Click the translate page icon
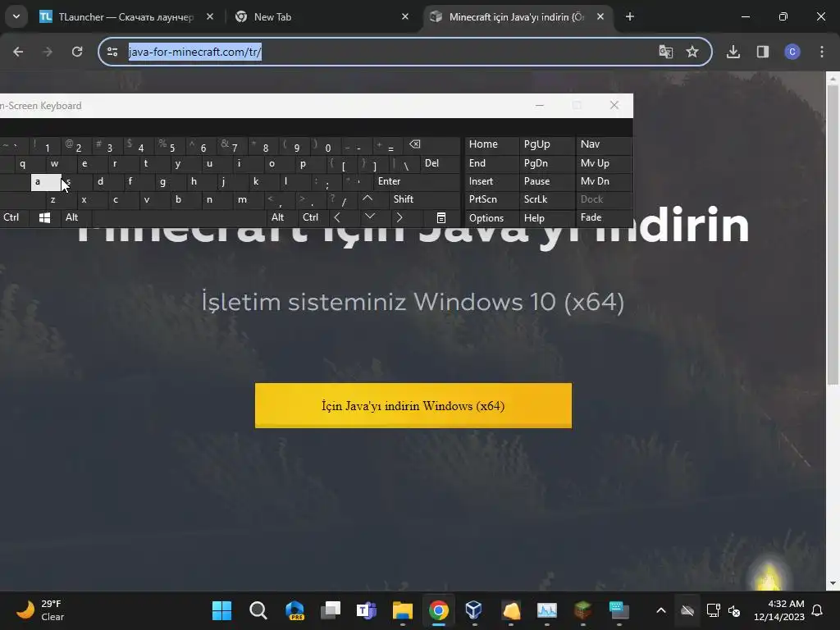Image resolution: width=840 pixels, height=630 pixels. pos(665,52)
